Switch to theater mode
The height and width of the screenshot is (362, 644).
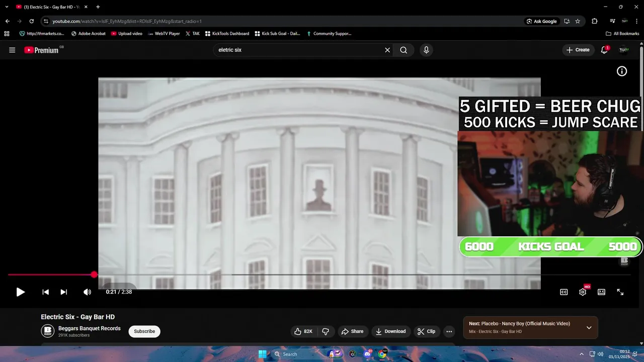pos(601,292)
